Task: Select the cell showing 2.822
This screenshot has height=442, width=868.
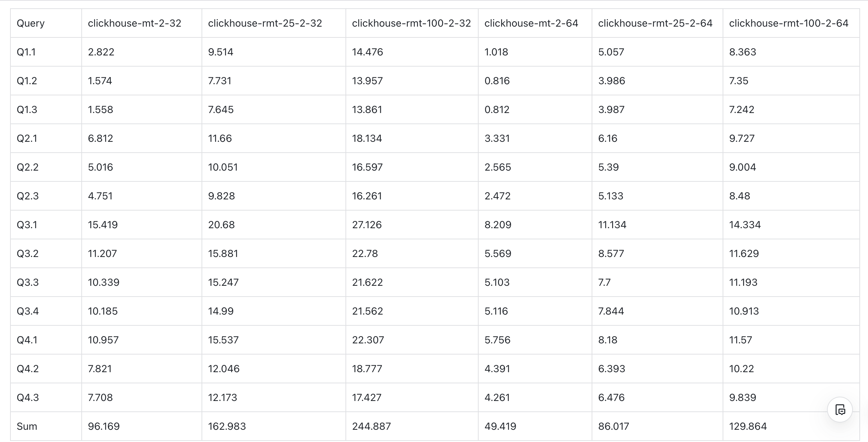Action: click(101, 52)
